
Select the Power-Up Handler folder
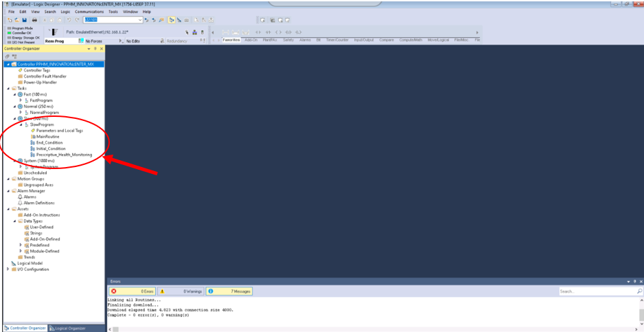41,82
